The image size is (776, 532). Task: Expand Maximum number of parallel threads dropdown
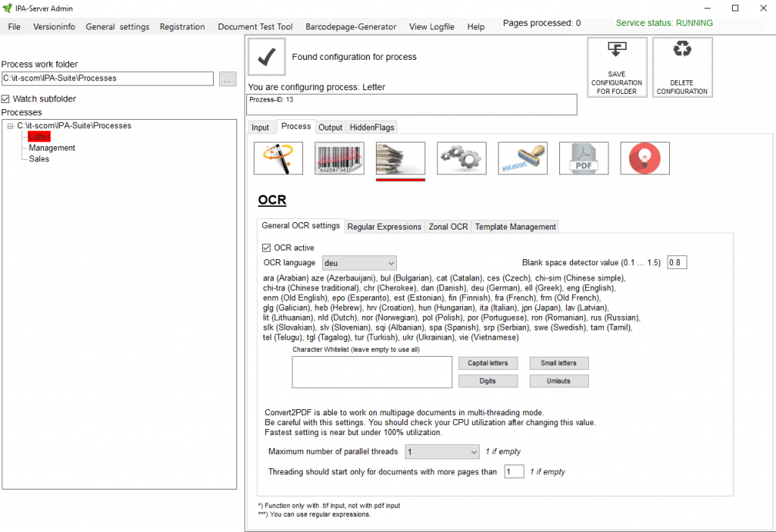click(442, 452)
